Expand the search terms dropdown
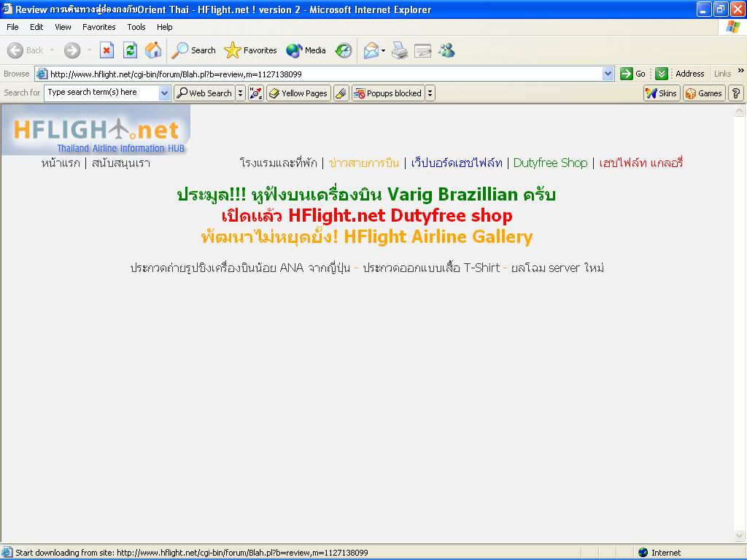The width and height of the screenshot is (747, 560). pos(164,93)
